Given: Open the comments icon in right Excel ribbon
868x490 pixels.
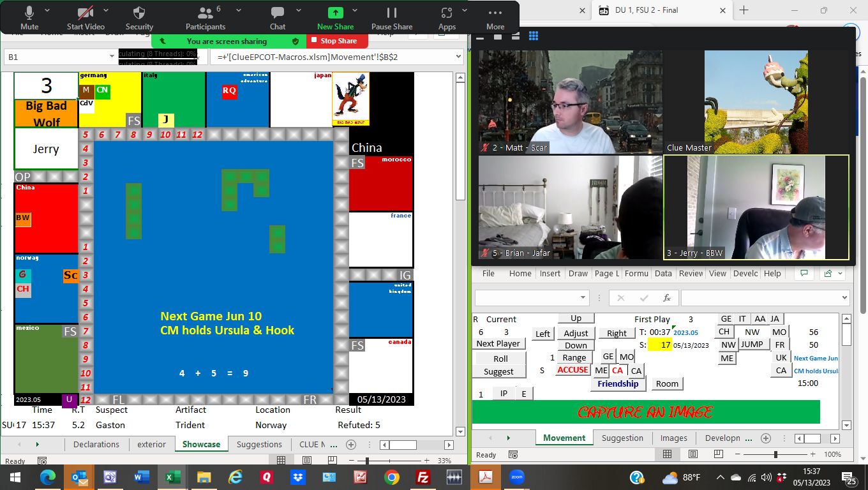Looking at the screenshot, I should [803, 273].
